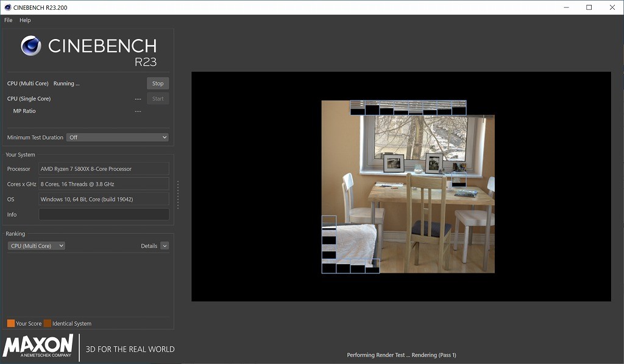Click the MAXON logo
Viewport: 624px width, 364px height.
coord(38,346)
